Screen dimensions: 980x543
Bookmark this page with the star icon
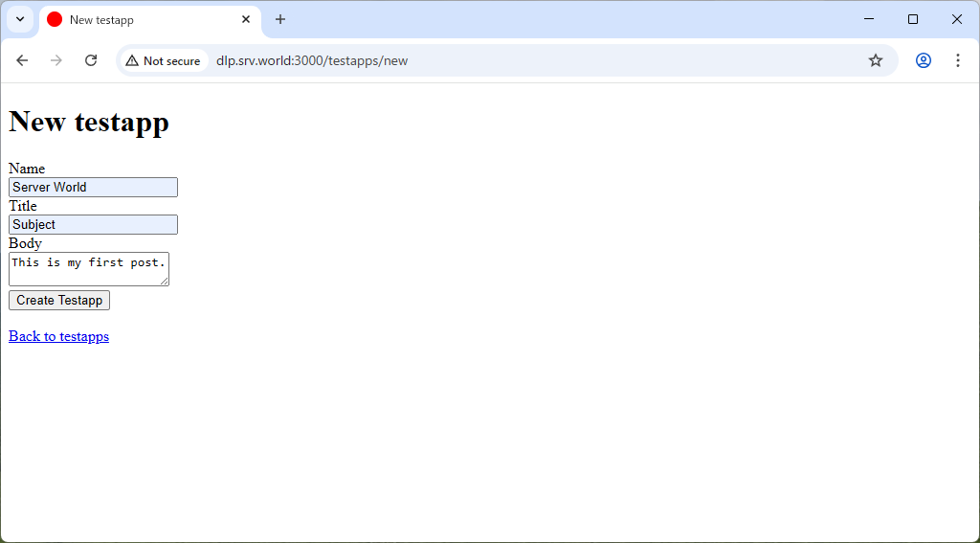876,60
